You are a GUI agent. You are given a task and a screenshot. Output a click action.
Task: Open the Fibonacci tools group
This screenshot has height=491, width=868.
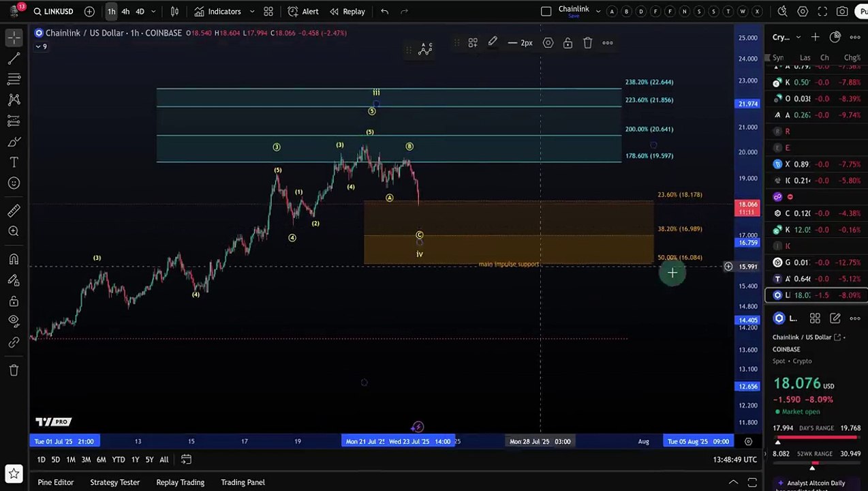(x=14, y=79)
